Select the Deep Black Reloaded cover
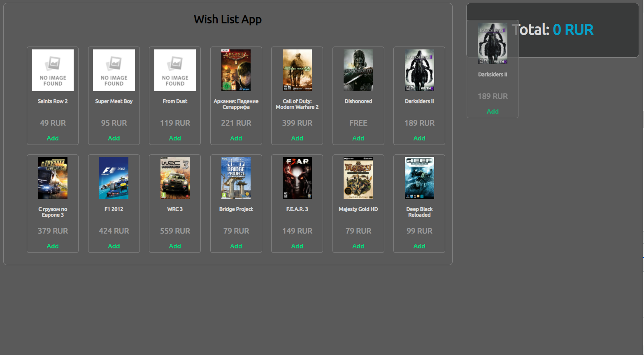This screenshot has width=644, height=355. point(419,178)
